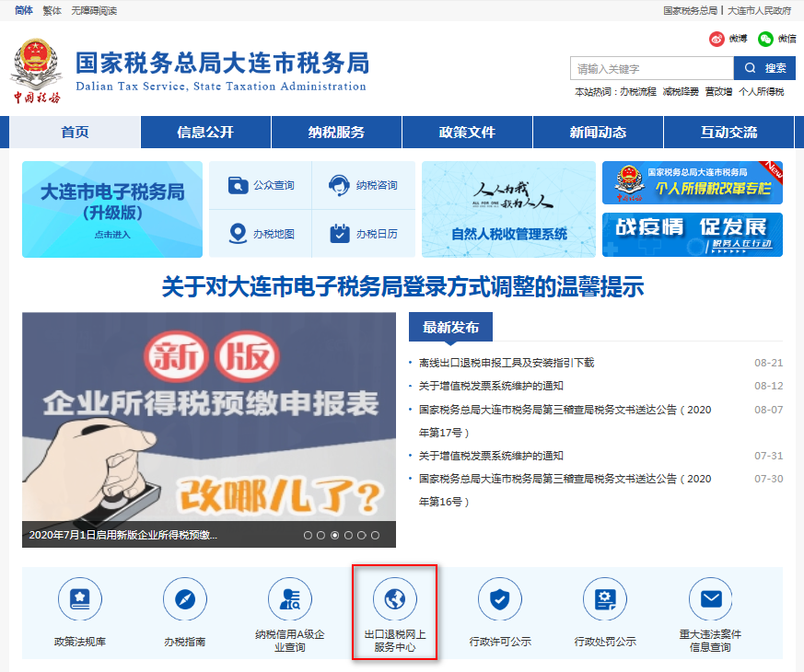Image resolution: width=804 pixels, height=672 pixels.
Task: Open 关于对大连市电子税务局登录方式调整的温馨提示 headline
Action: (403, 286)
